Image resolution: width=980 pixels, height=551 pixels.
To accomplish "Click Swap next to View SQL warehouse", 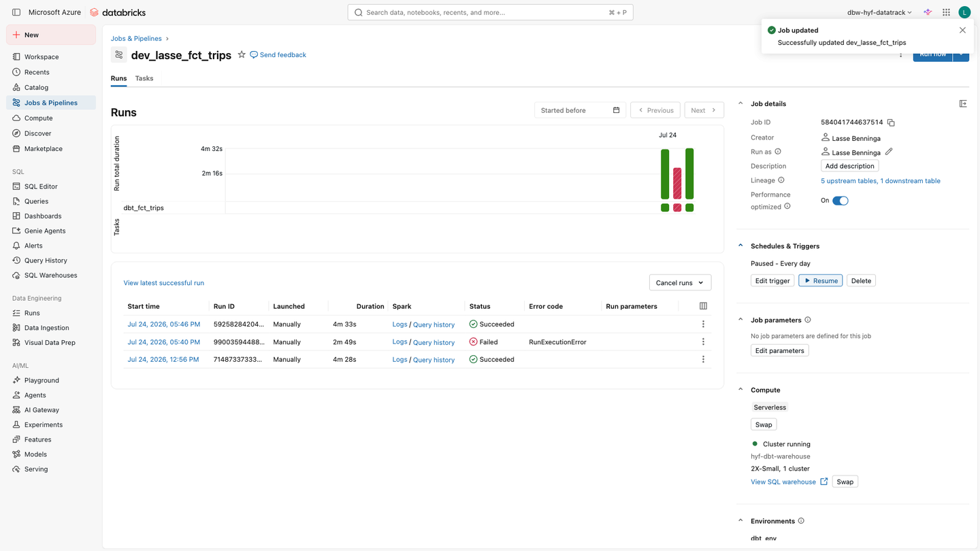I will (845, 482).
